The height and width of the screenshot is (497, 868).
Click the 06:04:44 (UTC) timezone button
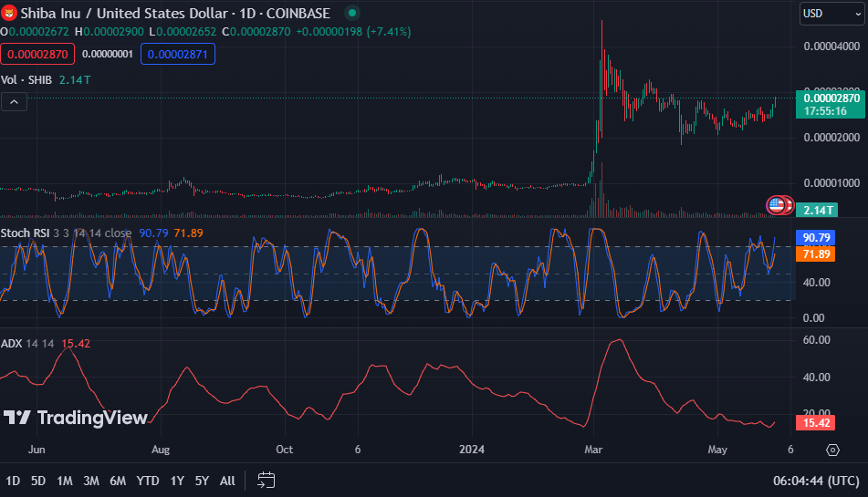coord(816,481)
